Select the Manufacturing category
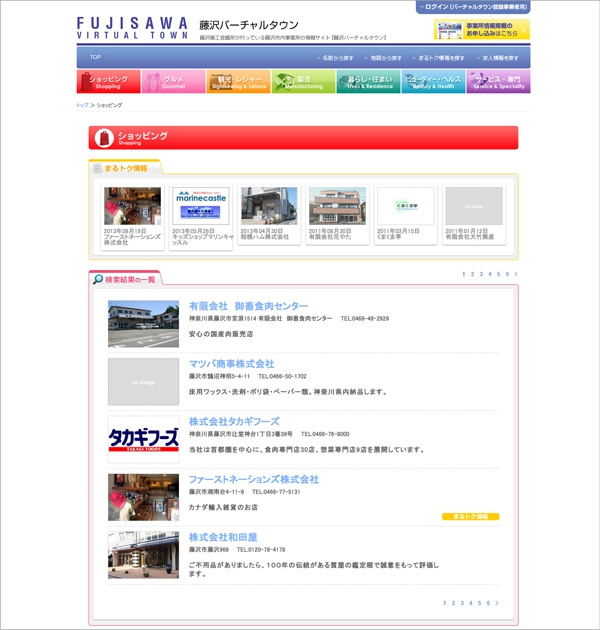Image resolution: width=600 pixels, height=630 pixels. (303, 82)
